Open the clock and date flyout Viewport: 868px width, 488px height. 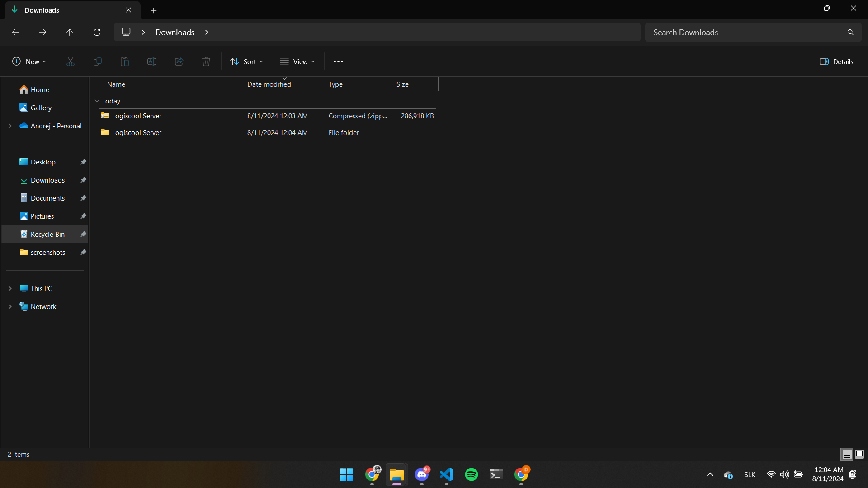[x=828, y=474]
